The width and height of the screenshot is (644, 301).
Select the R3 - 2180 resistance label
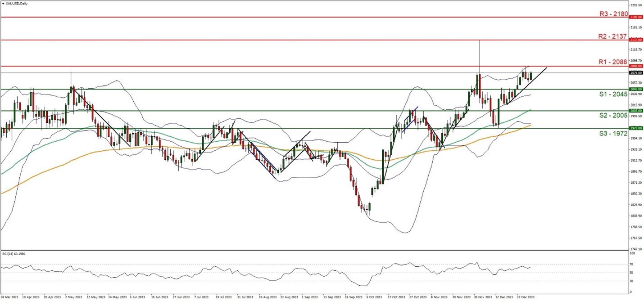tap(613, 14)
